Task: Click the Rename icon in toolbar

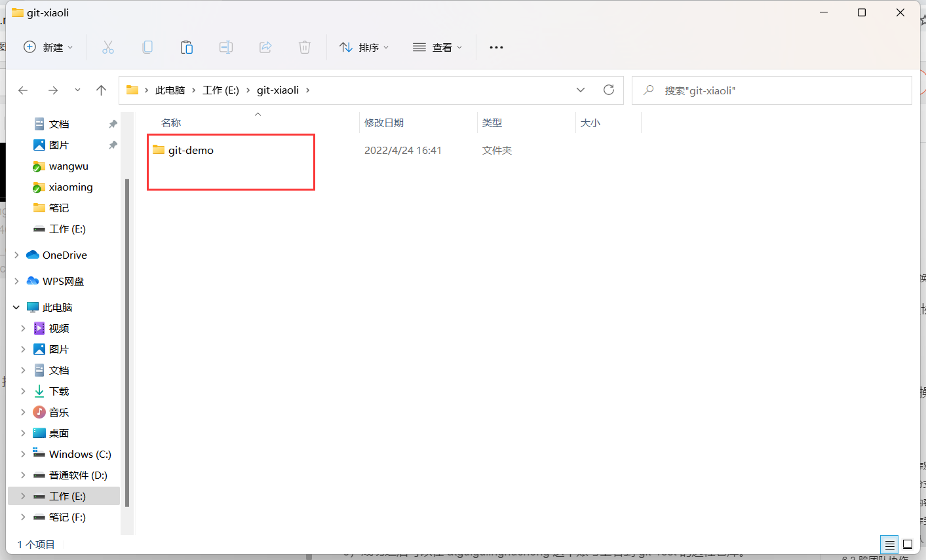Action: 226,47
